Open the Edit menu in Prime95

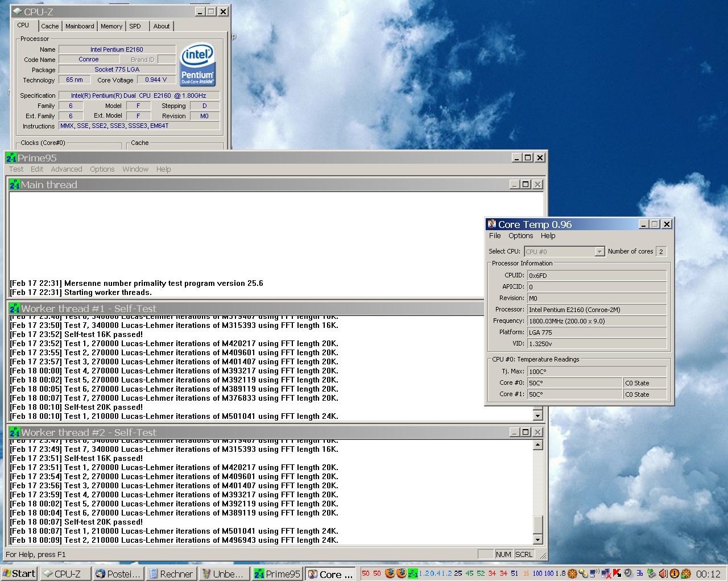pyautogui.click(x=37, y=169)
